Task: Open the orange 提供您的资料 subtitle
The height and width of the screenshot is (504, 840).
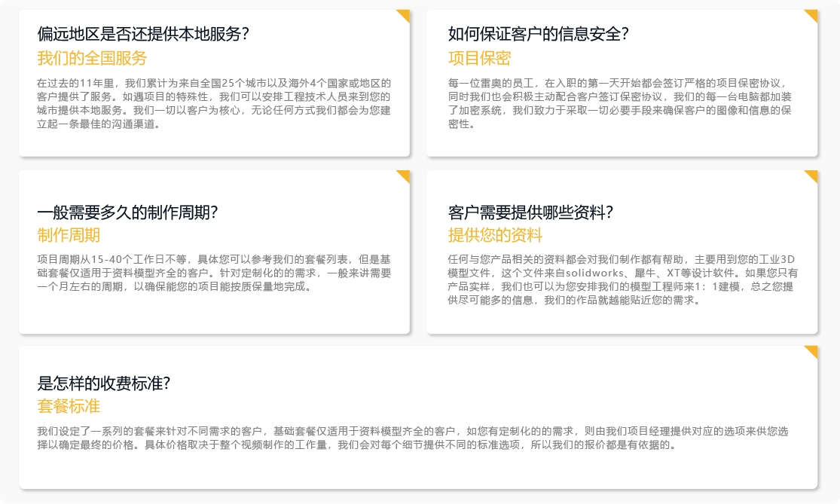Action: coord(495,235)
